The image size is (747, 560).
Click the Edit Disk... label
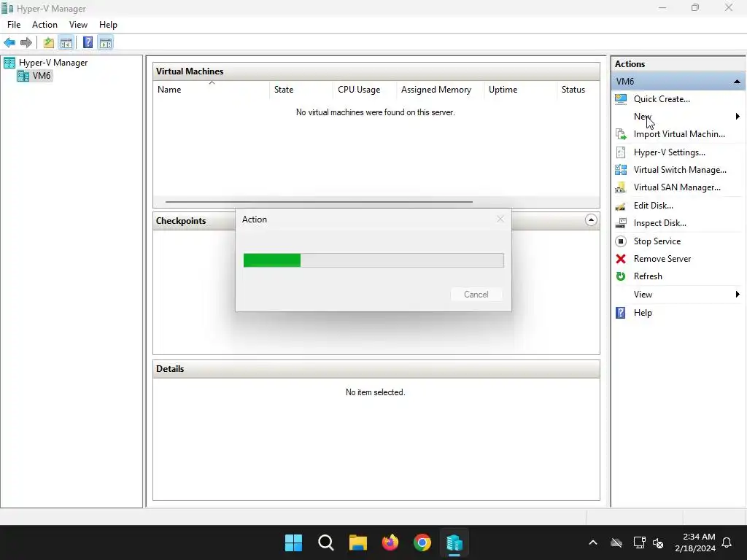tap(653, 206)
